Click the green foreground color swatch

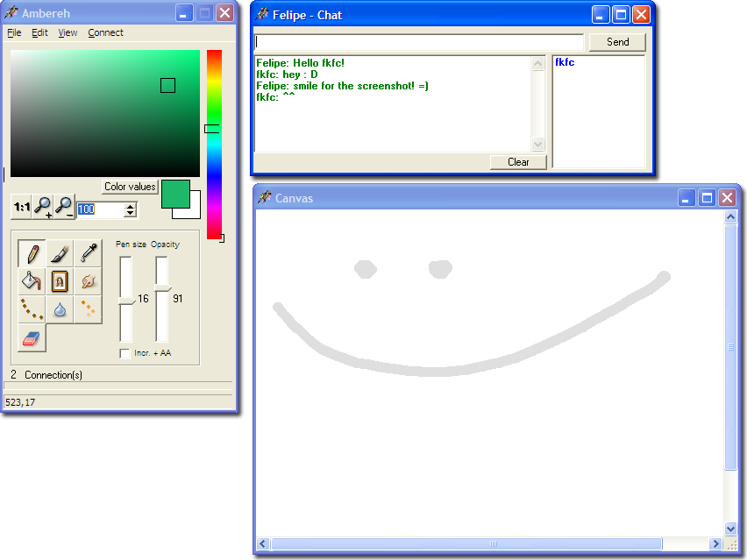click(174, 192)
